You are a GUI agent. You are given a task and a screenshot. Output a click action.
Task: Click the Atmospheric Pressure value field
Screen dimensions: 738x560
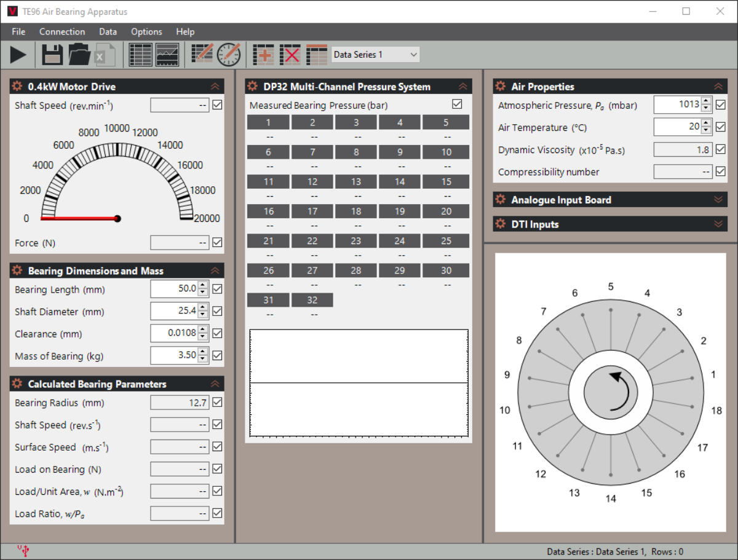[x=677, y=105]
